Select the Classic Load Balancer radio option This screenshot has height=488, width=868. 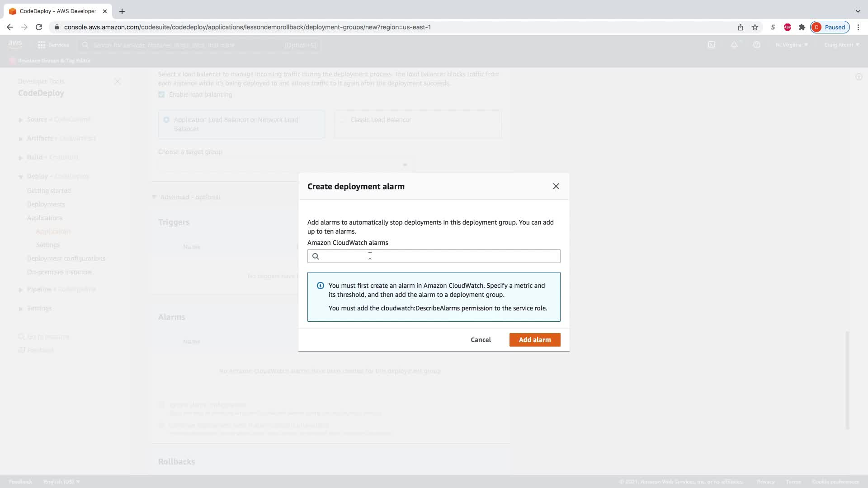click(x=342, y=120)
